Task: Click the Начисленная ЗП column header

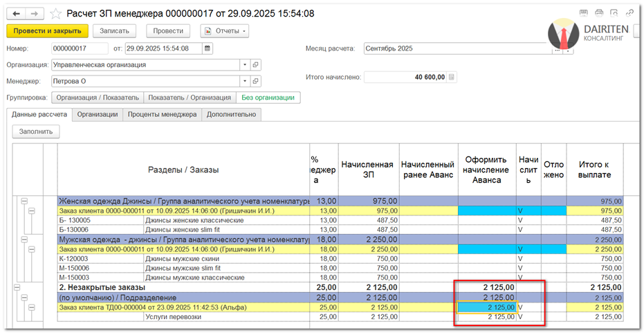Action: coord(369,170)
